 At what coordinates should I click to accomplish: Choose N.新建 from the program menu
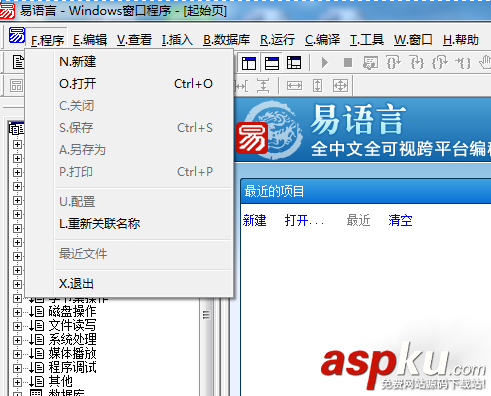pos(129,62)
